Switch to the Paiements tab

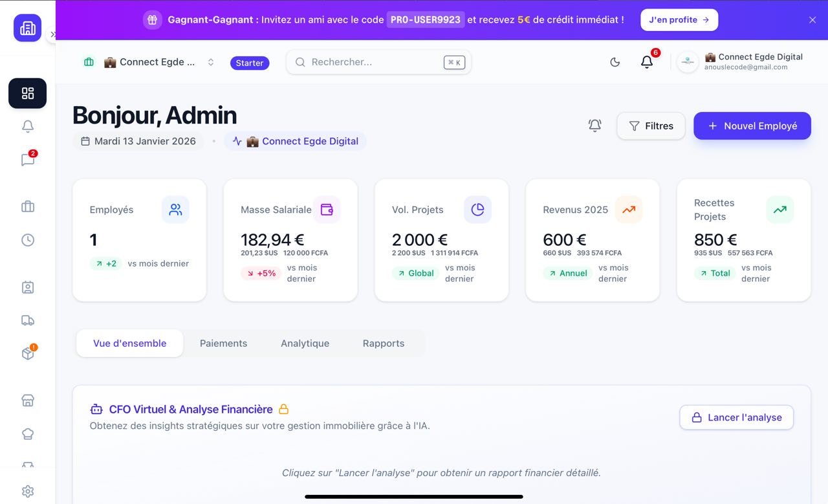(223, 344)
